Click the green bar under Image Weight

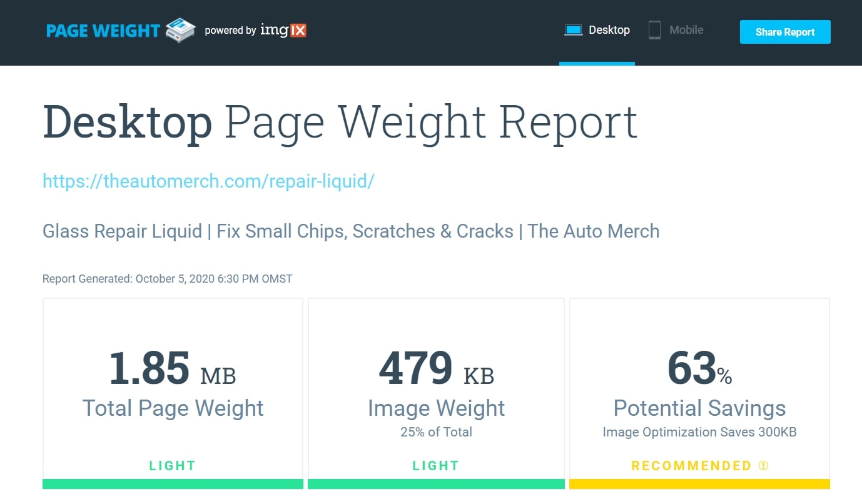(436, 484)
